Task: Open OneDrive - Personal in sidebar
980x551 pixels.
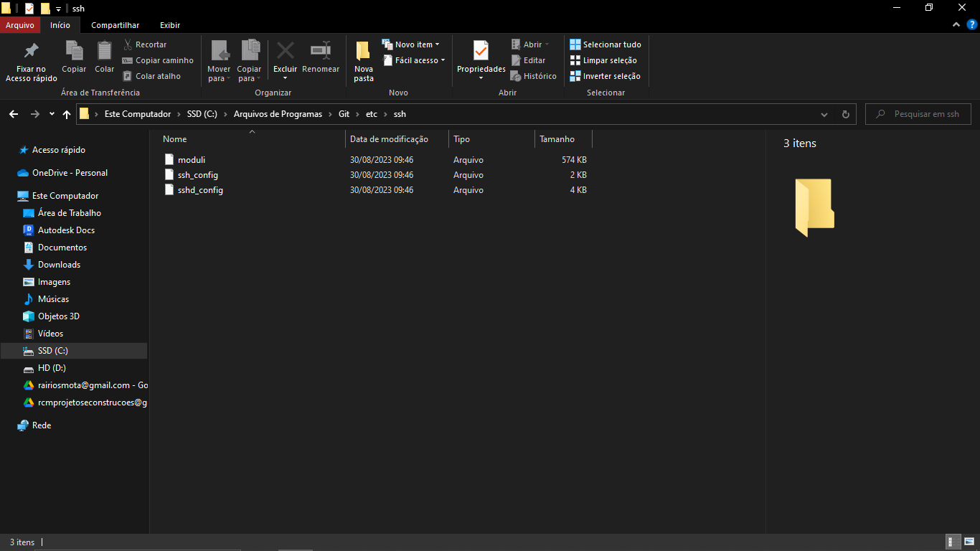Action: (x=70, y=173)
